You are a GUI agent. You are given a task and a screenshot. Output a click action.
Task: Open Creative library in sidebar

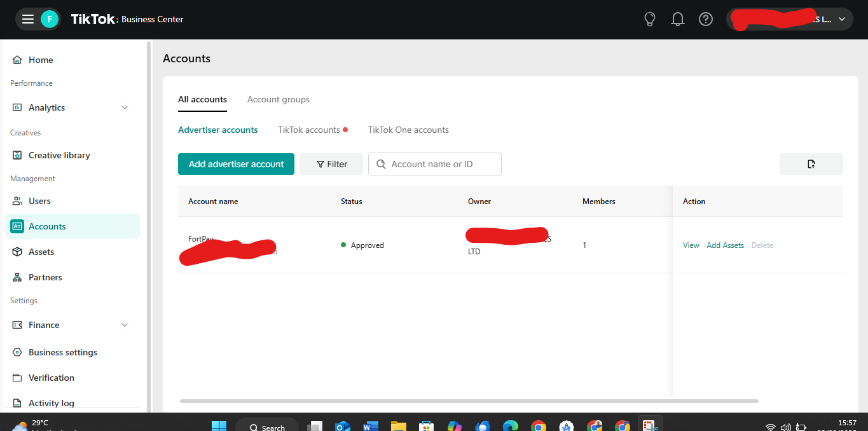(x=59, y=155)
